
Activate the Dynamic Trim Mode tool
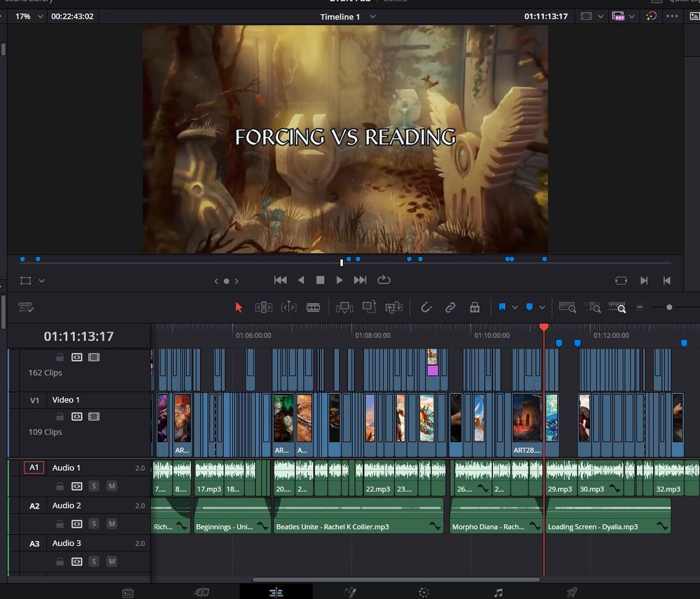288,307
